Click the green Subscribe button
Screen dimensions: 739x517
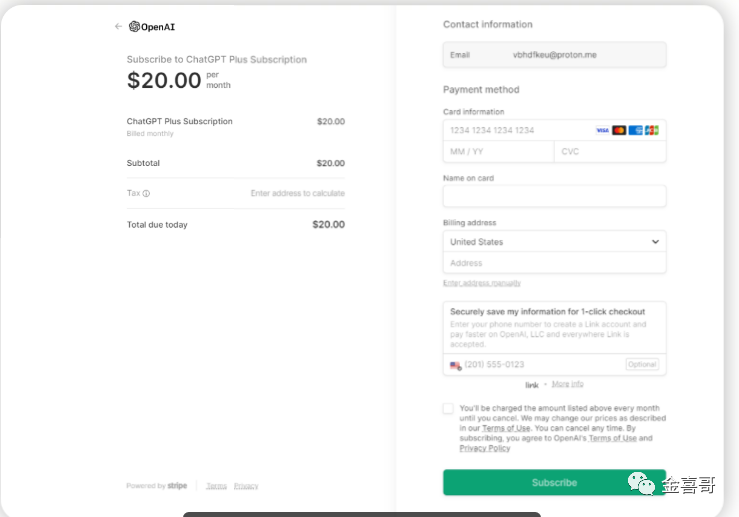(x=554, y=482)
